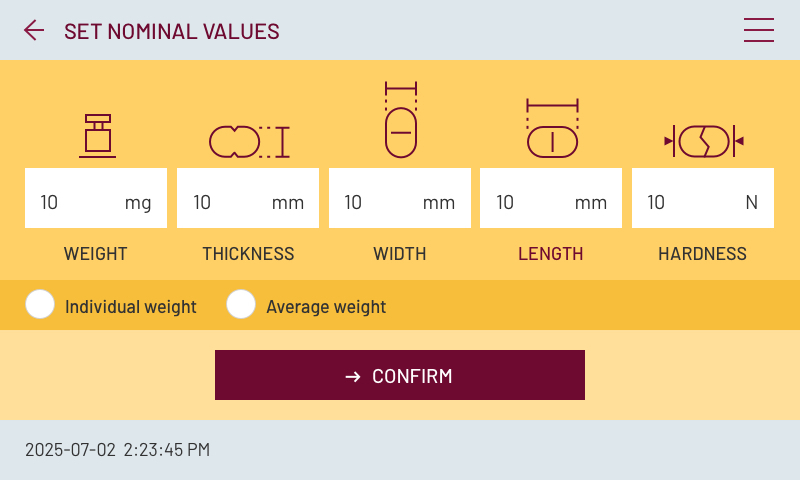Select the Individual weight radio button

click(x=40, y=305)
